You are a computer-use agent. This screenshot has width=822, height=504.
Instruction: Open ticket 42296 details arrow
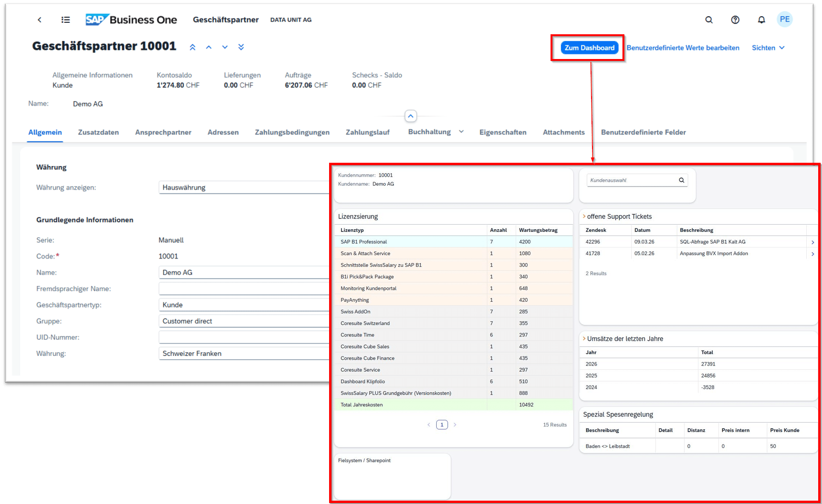[812, 242]
